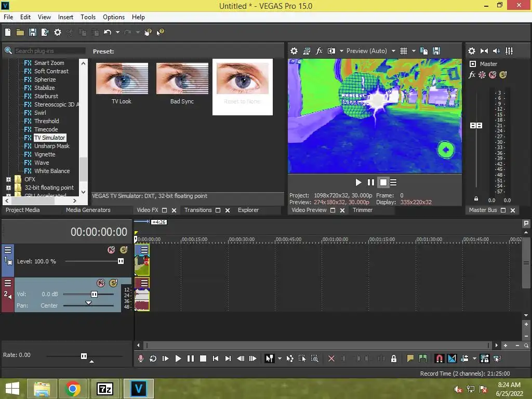The height and width of the screenshot is (399, 532).
Task: Open video track 1 hamburger menu
Action: [8, 250]
